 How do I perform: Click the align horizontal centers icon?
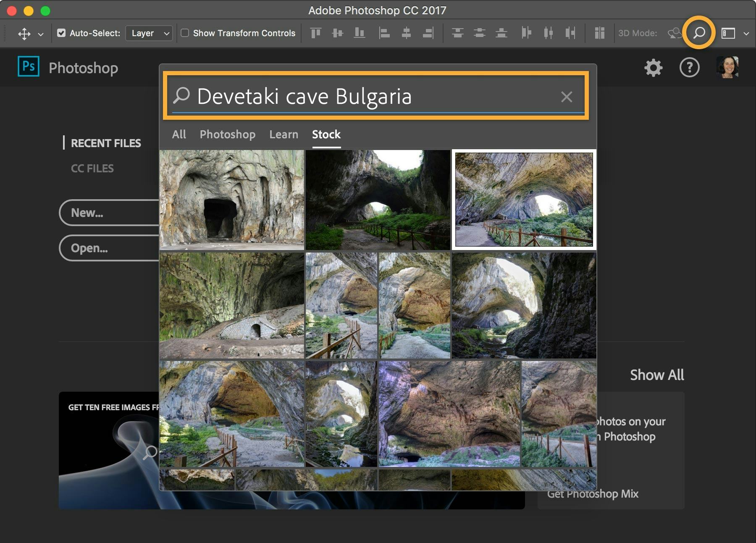(x=407, y=33)
